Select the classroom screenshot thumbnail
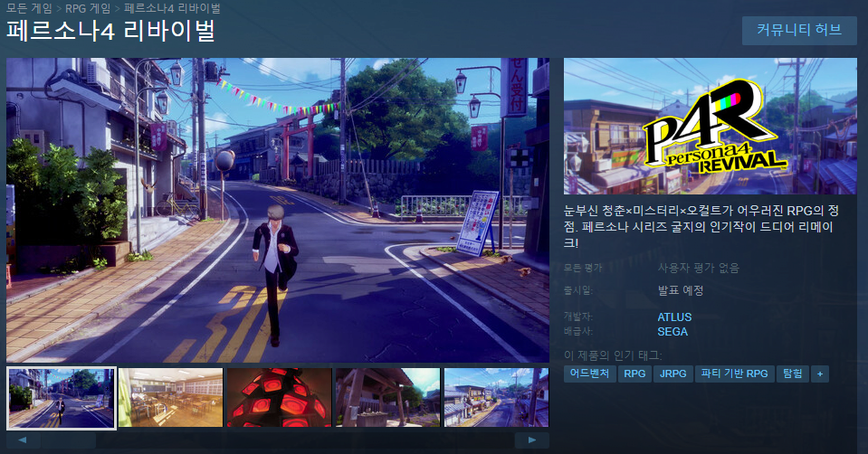This screenshot has width=868, height=454. coord(170,398)
